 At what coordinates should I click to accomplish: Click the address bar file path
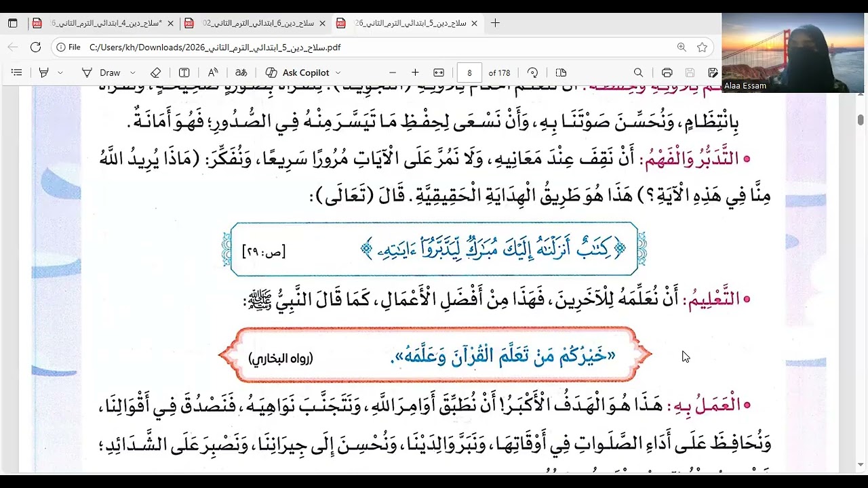point(215,47)
